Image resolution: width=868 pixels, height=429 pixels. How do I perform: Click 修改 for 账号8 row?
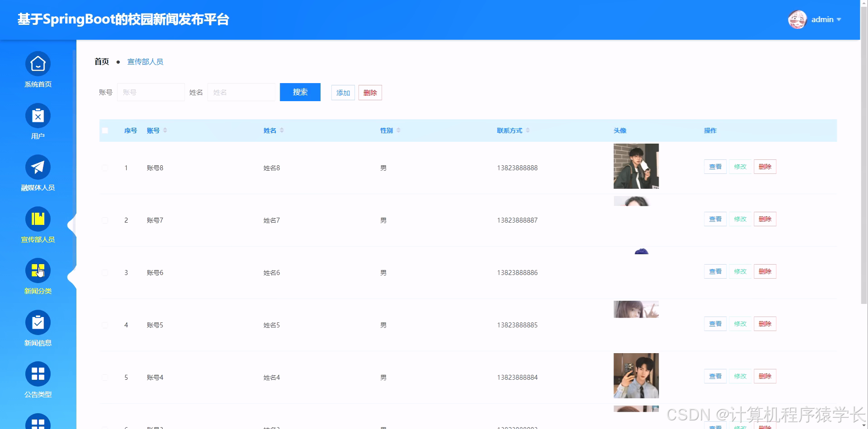coord(740,167)
